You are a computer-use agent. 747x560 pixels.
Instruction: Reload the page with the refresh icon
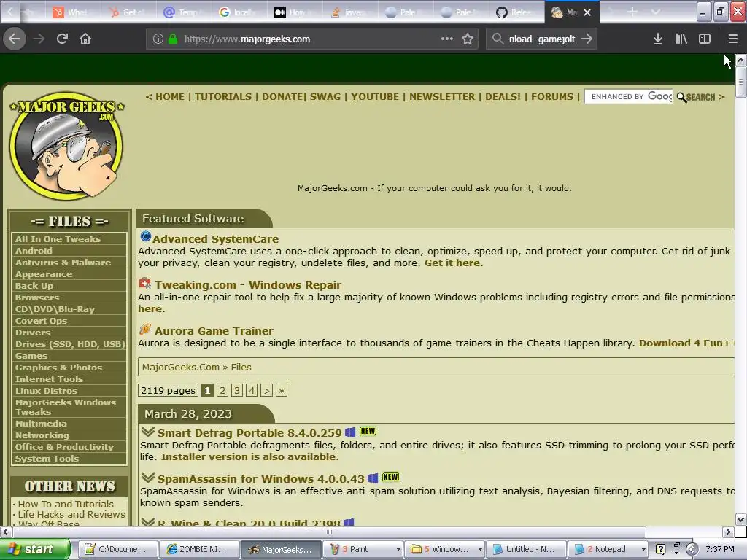pyautogui.click(x=62, y=39)
